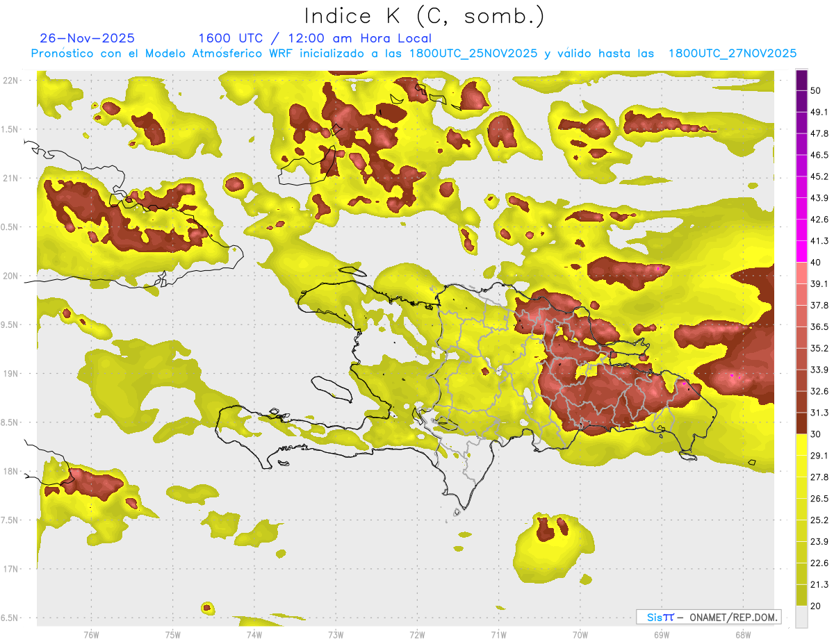Click the colorbar value '41.3'
Image resolution: width=834 pixels, height=644 pixels.
coord(819,241)
